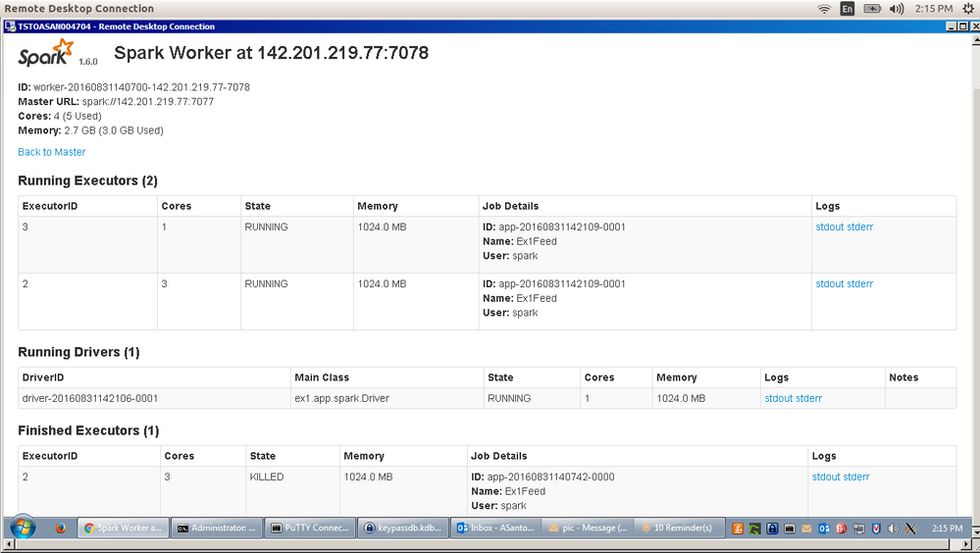Open the orange Java tray icon
Image resolution: width=980 pixels, height=553 pixels.
pyautogui.click(x=738, y=528)
